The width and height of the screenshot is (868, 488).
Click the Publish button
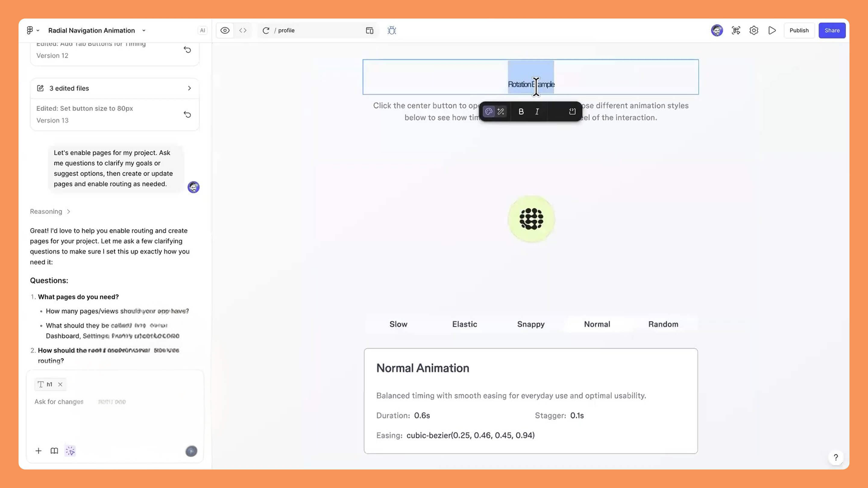click(x=799, y=30)
